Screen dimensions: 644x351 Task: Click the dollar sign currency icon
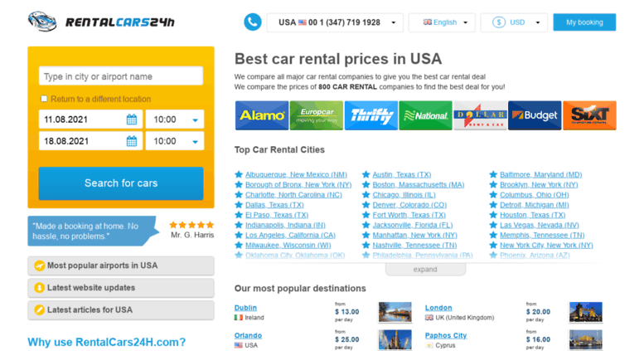tap(499, 22)
